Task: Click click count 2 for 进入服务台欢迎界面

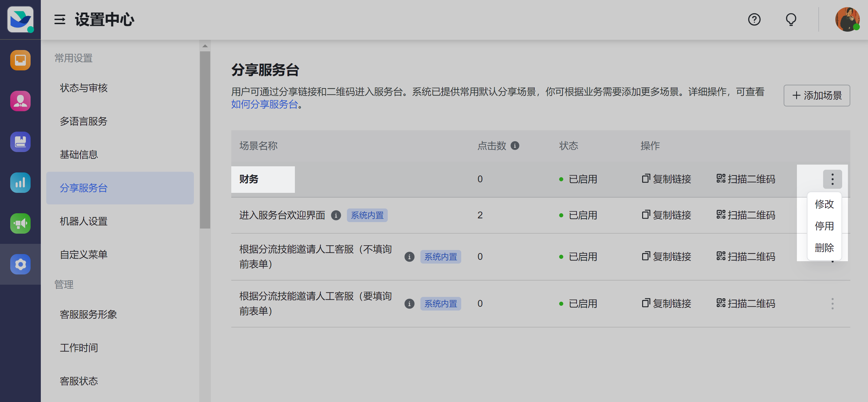Action: 480,215
